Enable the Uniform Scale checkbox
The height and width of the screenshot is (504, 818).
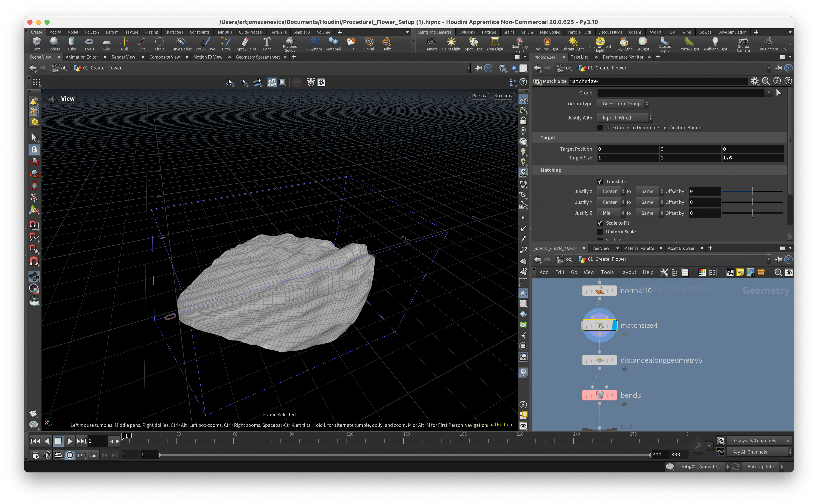pyautogui.click(x=600, y=232)
